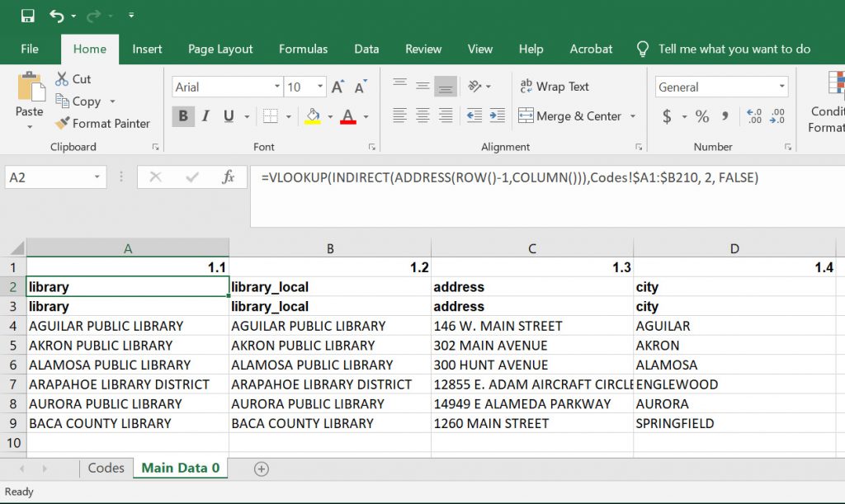This screenshot has height=504, width=845.
Task: Open the font name Arial dropdown
Action: pyautogui.click(x=277, y=87)
